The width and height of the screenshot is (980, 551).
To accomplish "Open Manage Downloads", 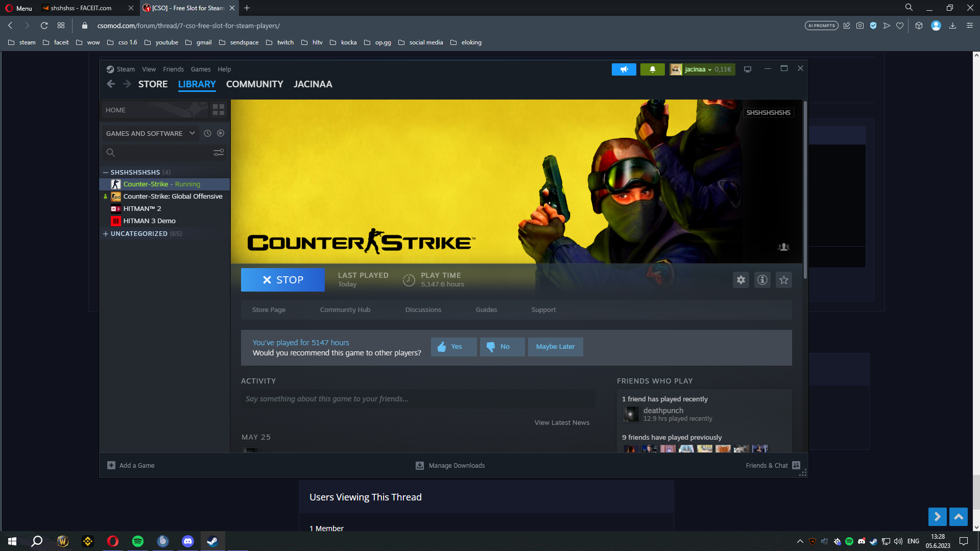I will coord(450,466).
